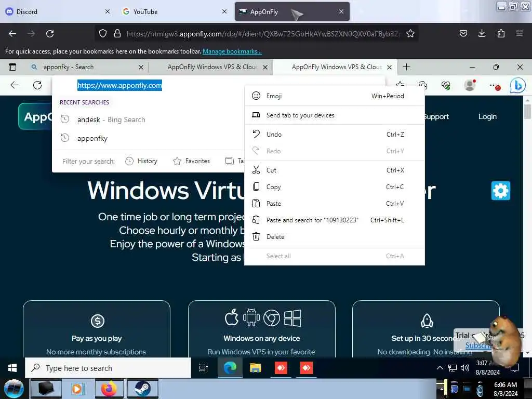Open Edge tab actions menu icon
This screenshot has height=399, width=532.
click(12, 67)
